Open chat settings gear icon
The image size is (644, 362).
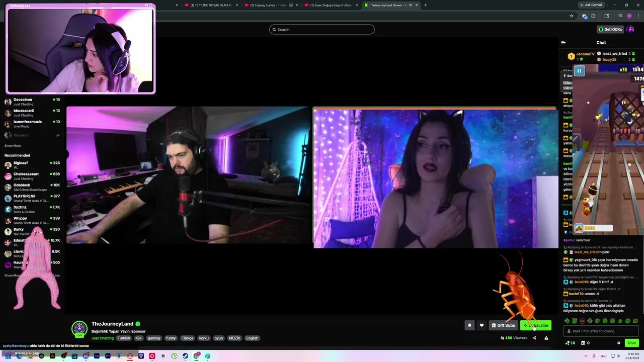click(x=619, y=343)
